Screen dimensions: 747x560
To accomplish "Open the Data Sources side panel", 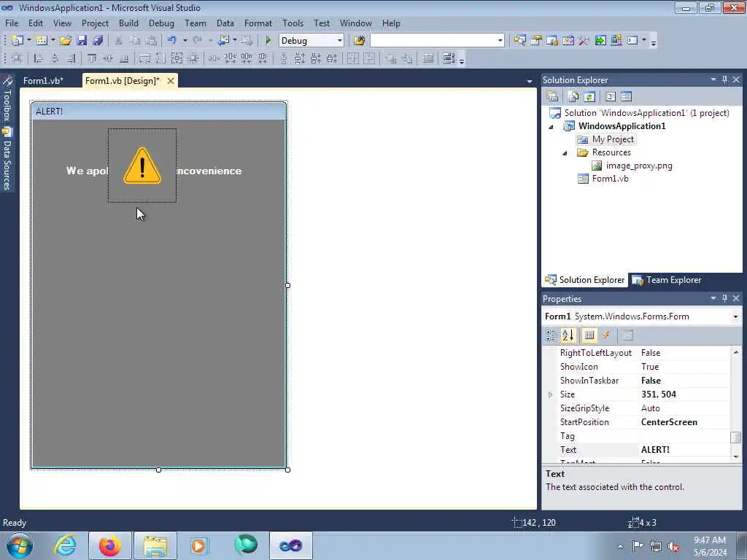I will 7,159.
